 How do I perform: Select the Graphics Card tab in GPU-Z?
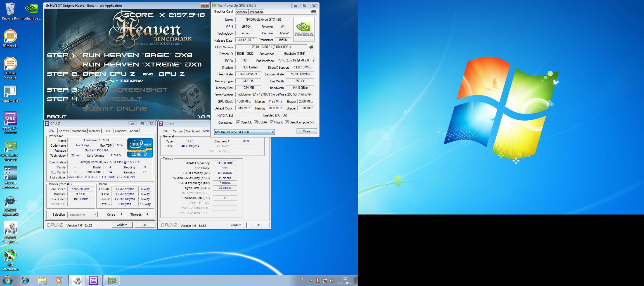pos(223,11)
